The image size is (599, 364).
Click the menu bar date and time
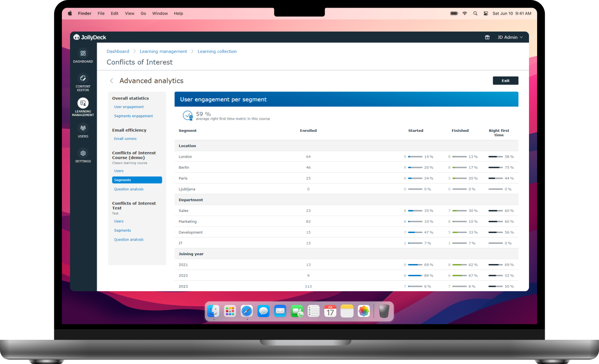512,13
